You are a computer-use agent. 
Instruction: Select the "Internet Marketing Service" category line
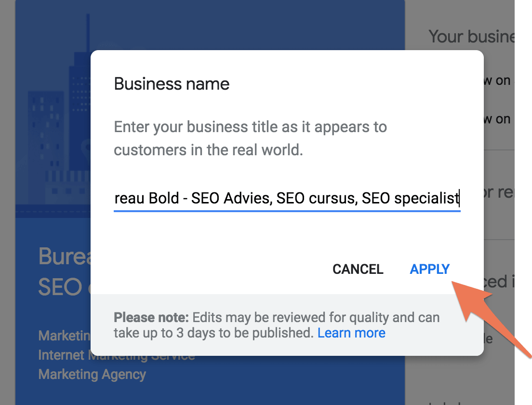pyautogui.click(x=117, y=355)
